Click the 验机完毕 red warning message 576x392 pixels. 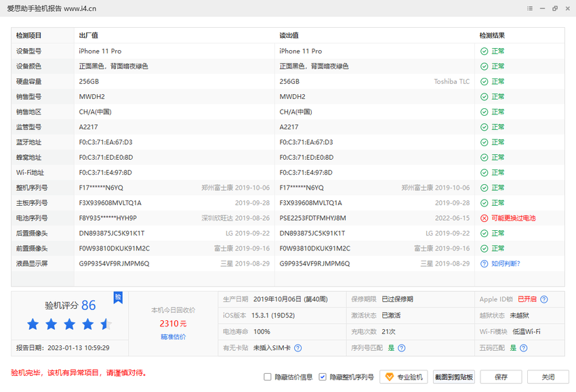click(79, 373)
